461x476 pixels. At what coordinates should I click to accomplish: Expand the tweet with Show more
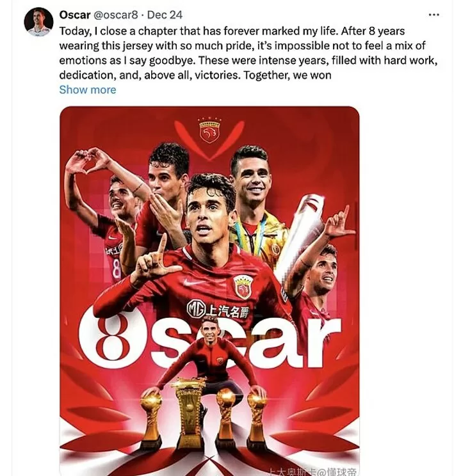[x=88, y=90]
